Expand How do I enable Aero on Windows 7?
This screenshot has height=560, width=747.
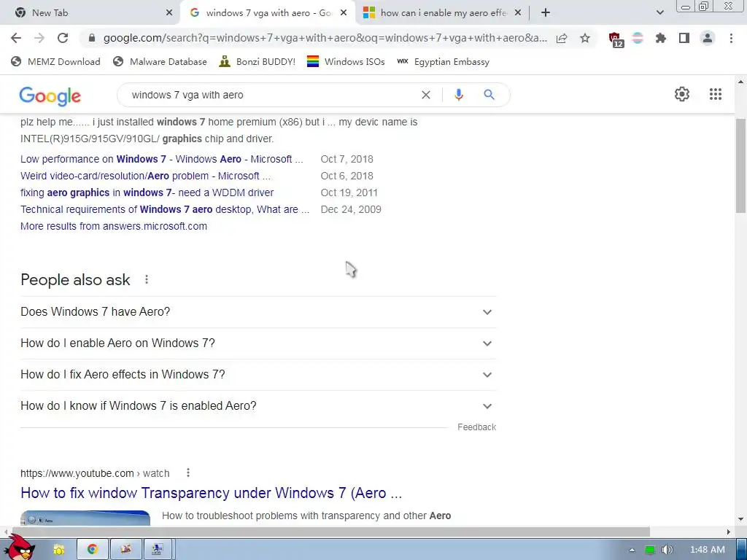pyautogui.click(x=258, y=343)
